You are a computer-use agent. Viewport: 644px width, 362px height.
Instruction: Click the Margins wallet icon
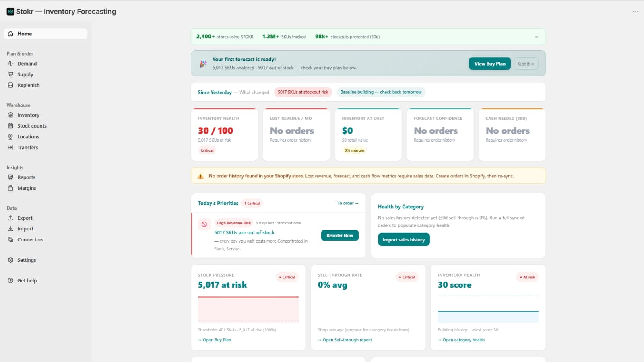pyautogui.click(x=10, y=188)
